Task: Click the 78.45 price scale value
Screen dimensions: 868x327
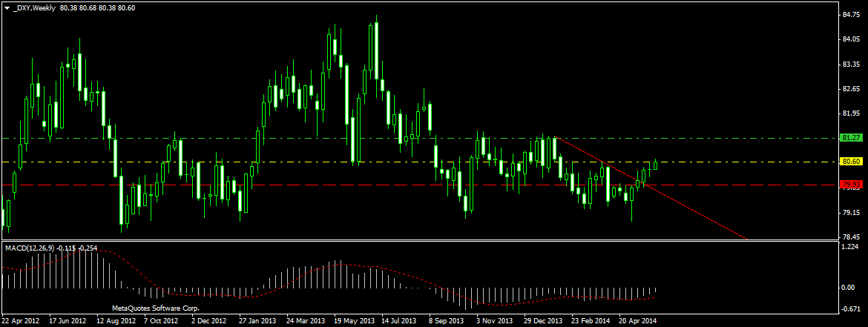Action: pyautogui.click(x=850, y=237)
